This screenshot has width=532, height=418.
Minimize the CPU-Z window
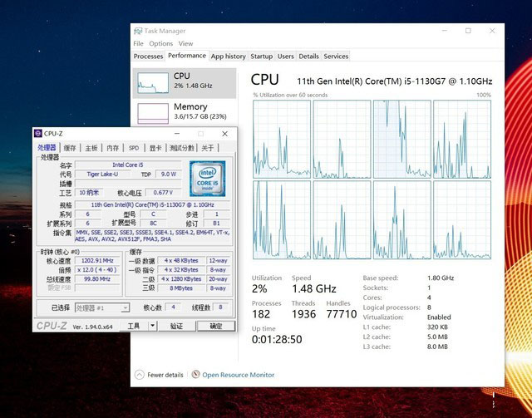tap(177, 134)
